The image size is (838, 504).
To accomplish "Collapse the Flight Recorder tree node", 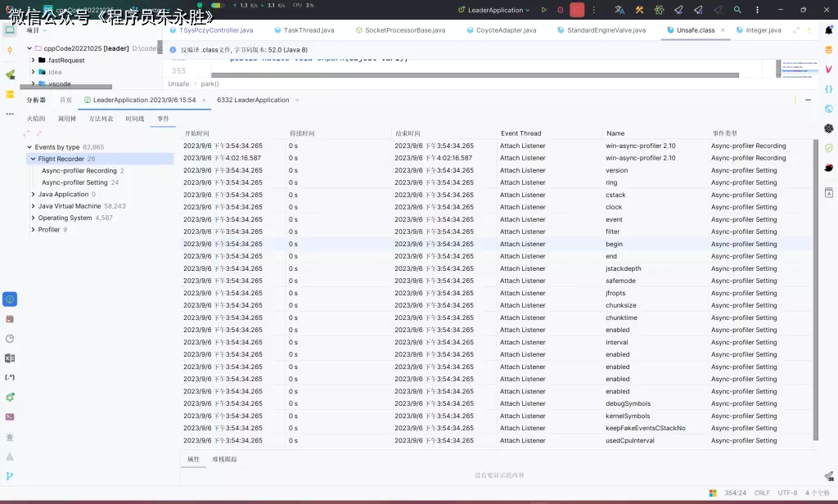I will (x=33, y=159).
